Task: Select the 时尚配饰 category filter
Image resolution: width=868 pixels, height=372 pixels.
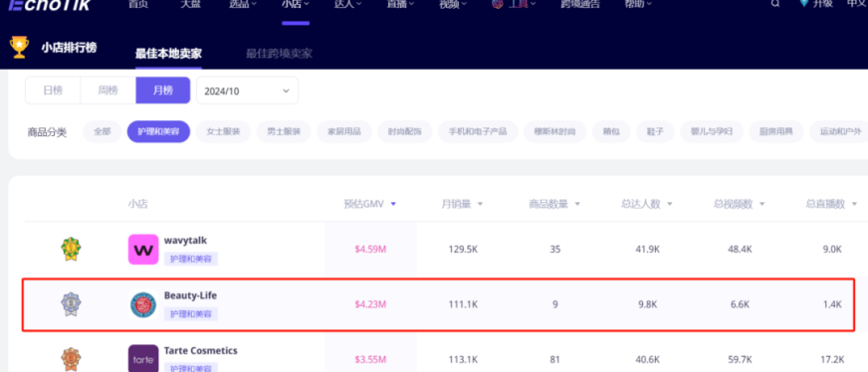Action: [x=405, y=132]
